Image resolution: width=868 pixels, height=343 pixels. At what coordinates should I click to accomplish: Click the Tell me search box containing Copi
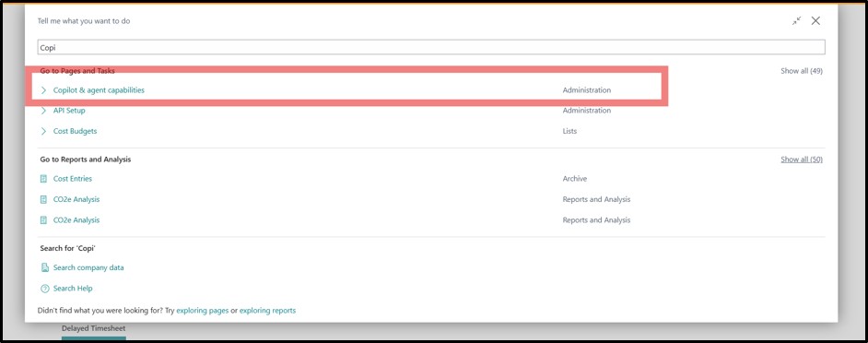click(x=431, y=47)
